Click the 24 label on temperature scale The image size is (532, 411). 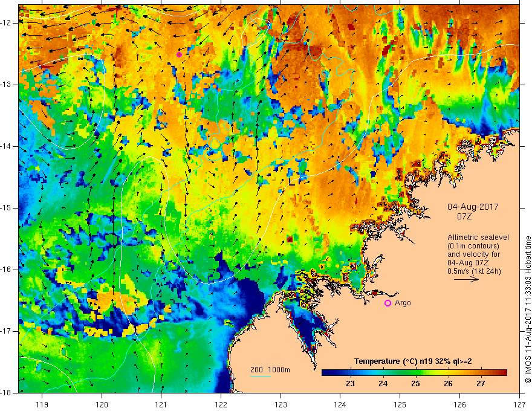point(383,384)
